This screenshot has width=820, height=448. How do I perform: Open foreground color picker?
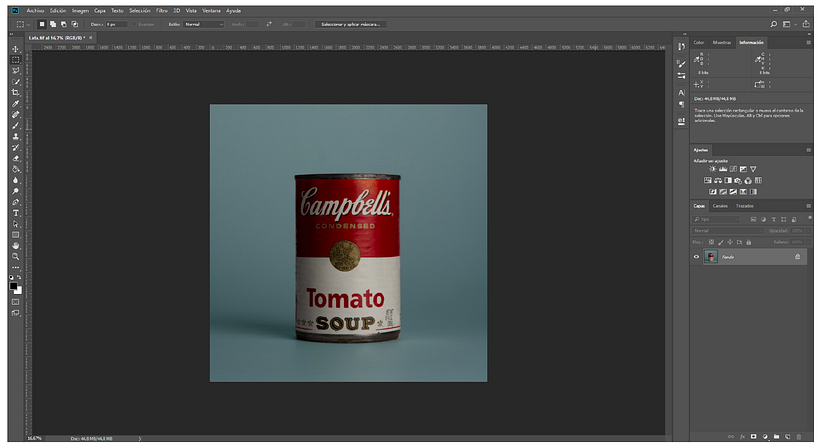tap(13, 285)
